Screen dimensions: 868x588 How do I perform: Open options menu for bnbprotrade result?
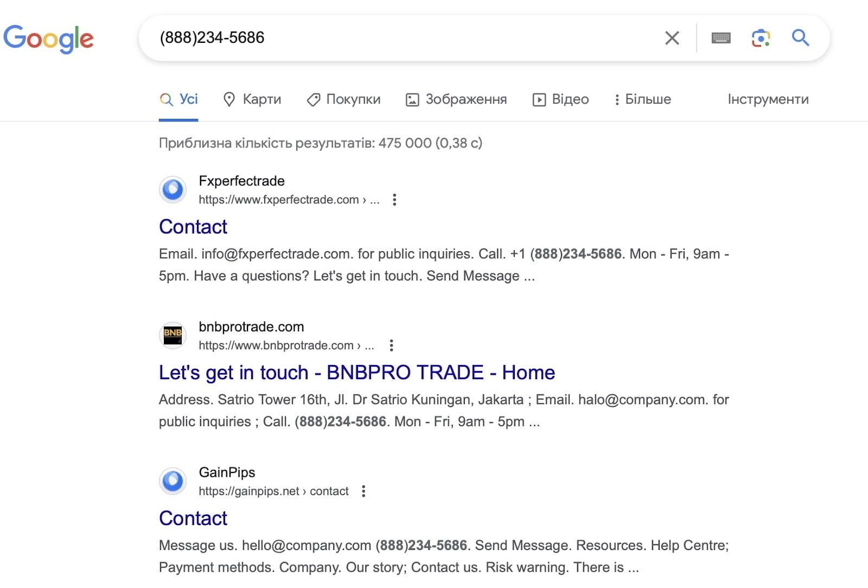pos(391,346)
